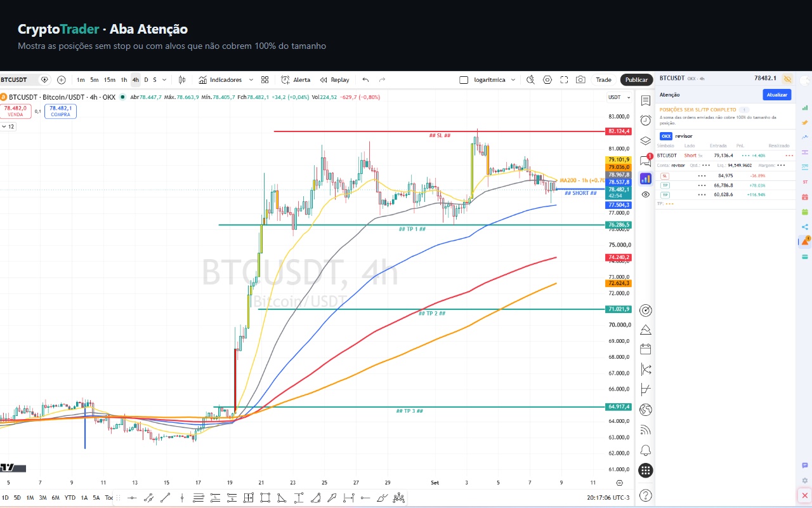Click the Atualizar button in Atenção panel
The width and height of the screenshot is (812, 508).
coord(777,95)
